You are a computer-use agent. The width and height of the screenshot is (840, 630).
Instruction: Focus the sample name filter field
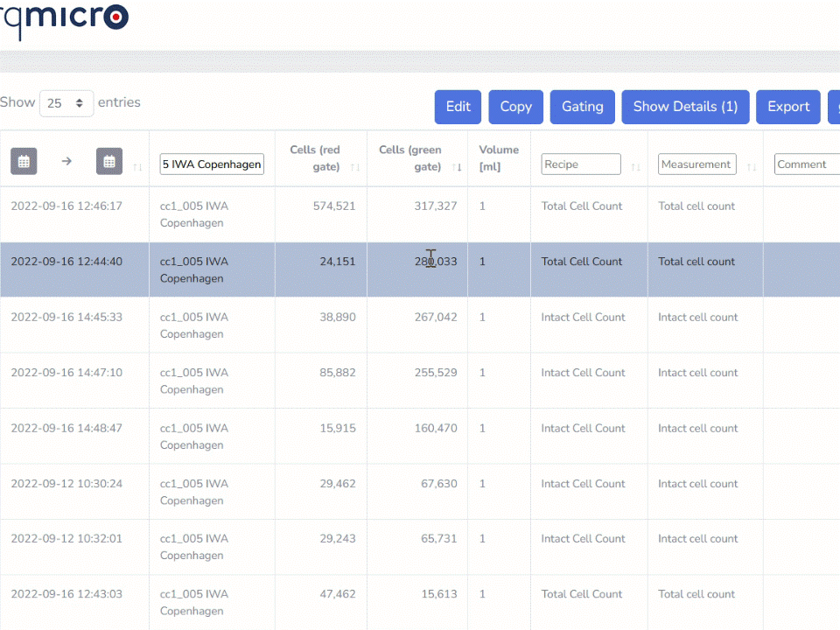point(212,164)
